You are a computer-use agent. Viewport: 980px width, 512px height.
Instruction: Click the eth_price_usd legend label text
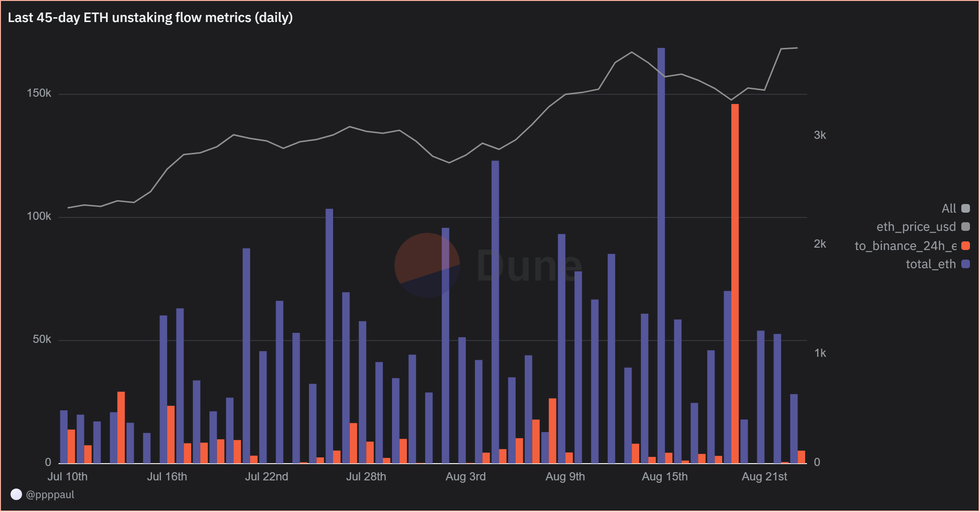[916, 227]
